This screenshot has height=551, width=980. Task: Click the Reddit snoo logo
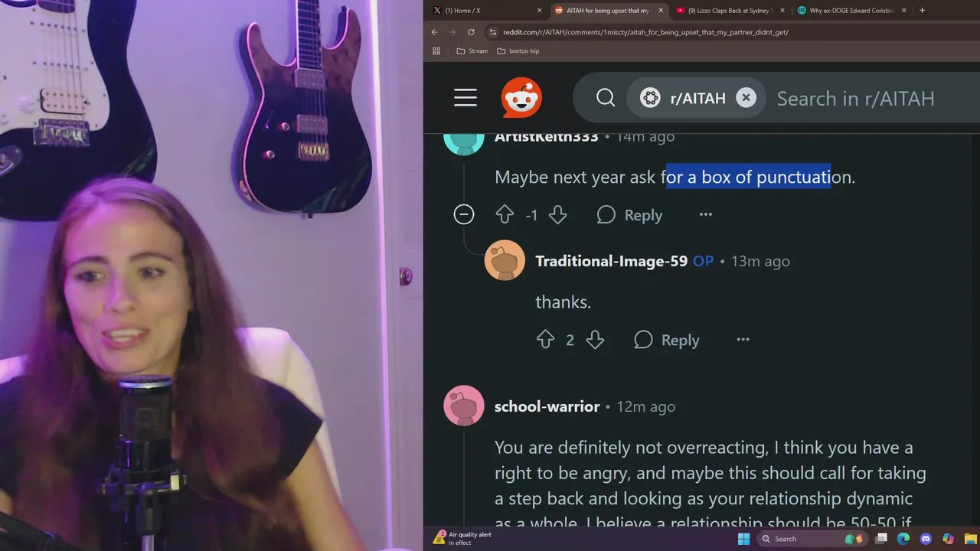[x=521, y=98]
